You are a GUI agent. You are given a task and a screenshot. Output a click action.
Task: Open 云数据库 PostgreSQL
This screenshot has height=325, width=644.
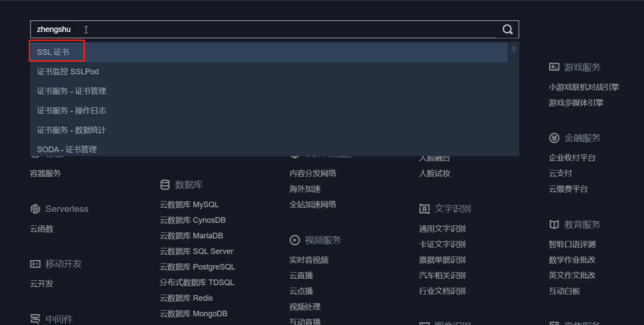point(198,267)
